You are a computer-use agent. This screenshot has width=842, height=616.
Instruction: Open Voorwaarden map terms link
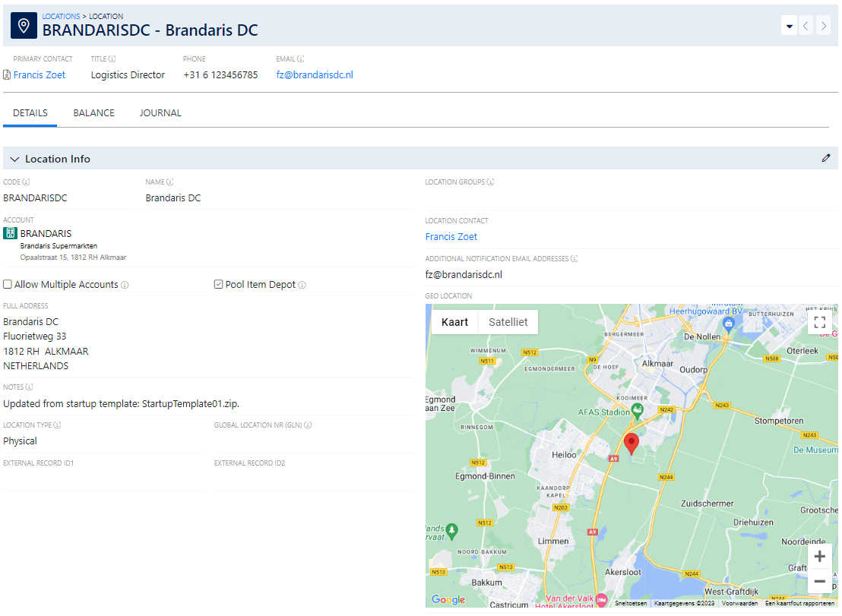[x=739, y=604]
